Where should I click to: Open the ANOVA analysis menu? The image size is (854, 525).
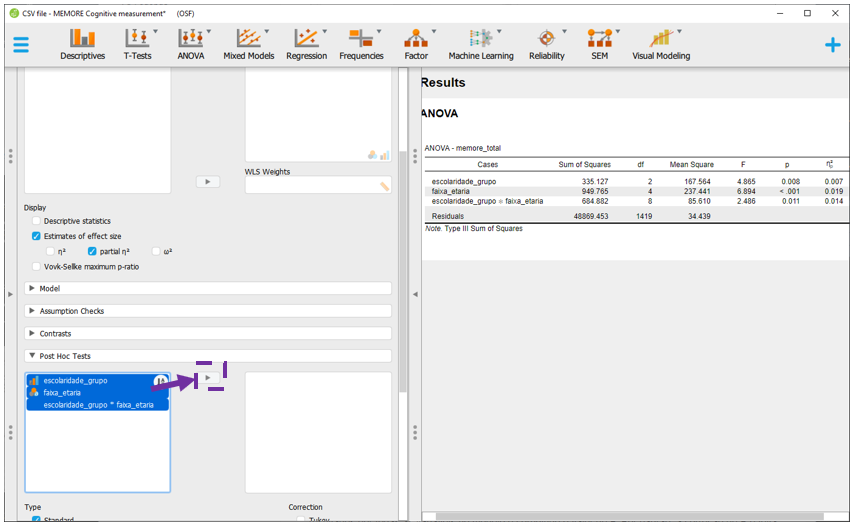click(x=191, y=44)
